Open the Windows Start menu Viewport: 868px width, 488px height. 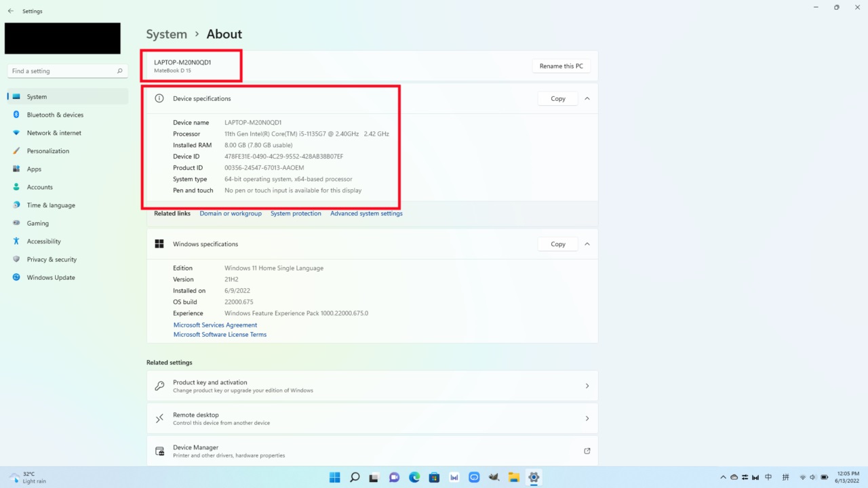[334, 477]
